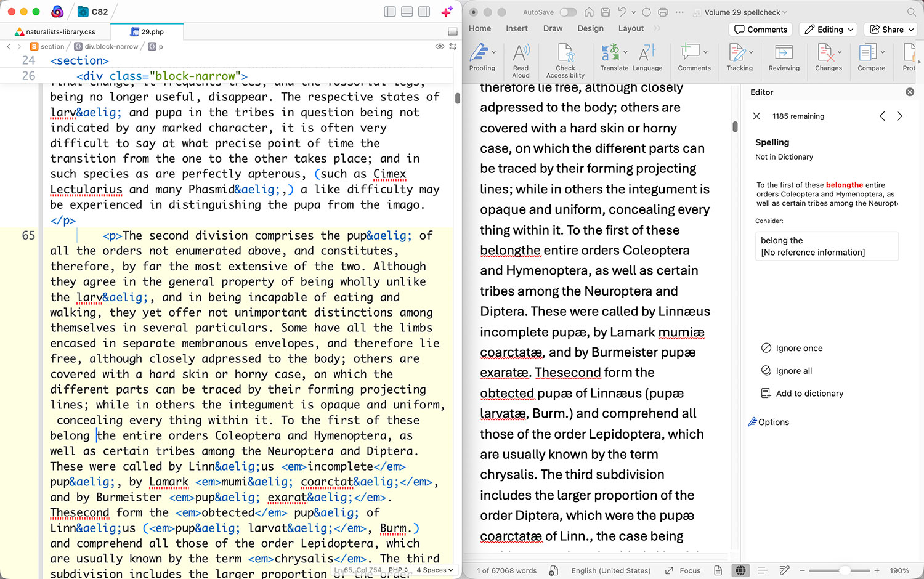Open the Editing mode dropdown
Image resolution: width=924 pixels, height=579 pixels.
tap(830, 30)
